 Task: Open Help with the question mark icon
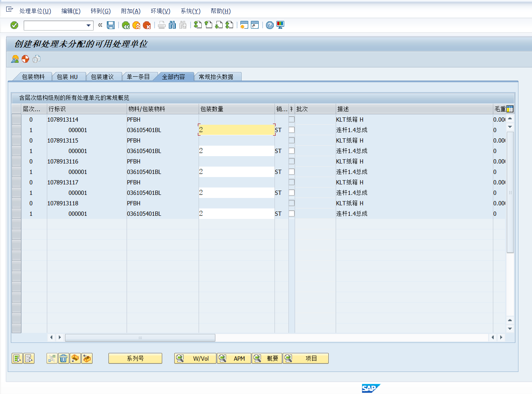(x=270, y=25)
